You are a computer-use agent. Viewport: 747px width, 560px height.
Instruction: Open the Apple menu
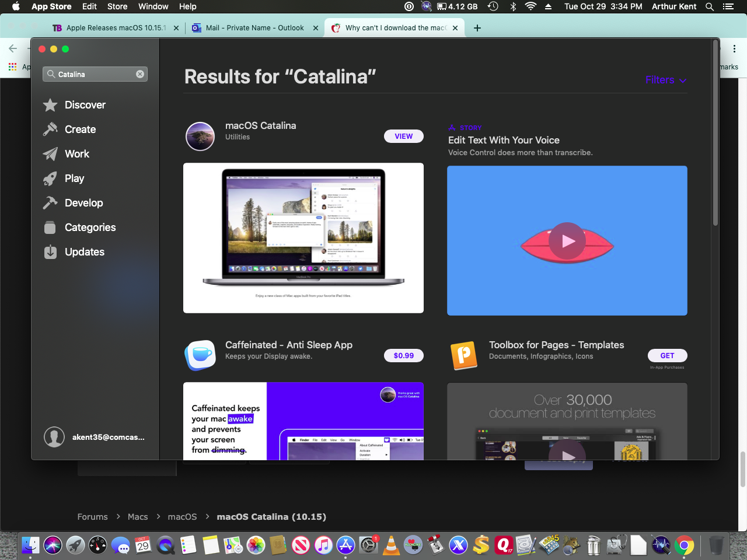[x=16, y=6]
